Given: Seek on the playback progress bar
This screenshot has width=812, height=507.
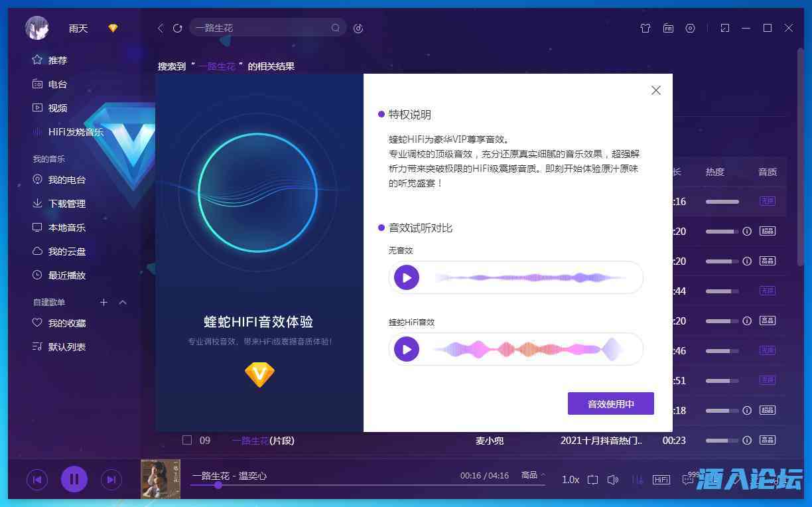Looking at the screenshot, I should point(368,485).
